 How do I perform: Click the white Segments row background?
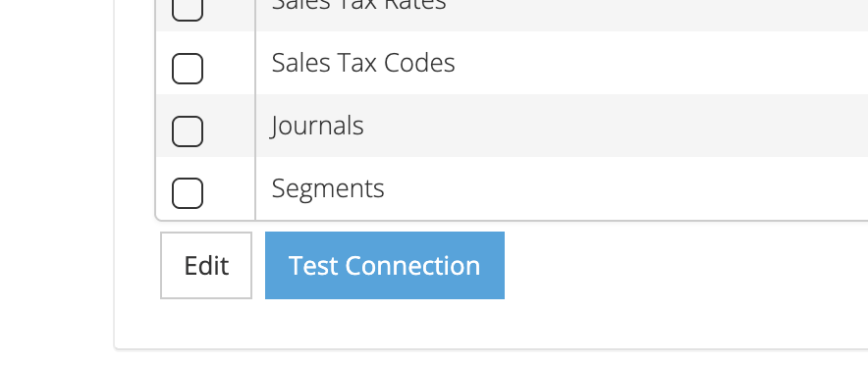click(609, 188)
